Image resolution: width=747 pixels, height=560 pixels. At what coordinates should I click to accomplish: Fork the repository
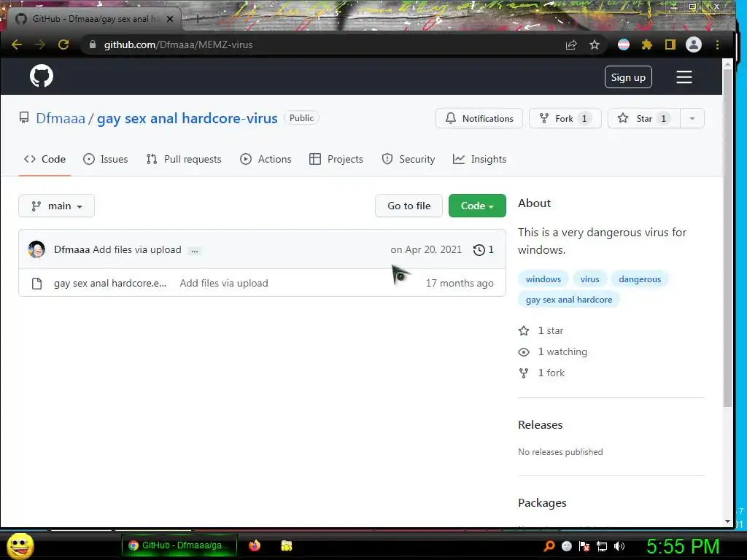565,119
